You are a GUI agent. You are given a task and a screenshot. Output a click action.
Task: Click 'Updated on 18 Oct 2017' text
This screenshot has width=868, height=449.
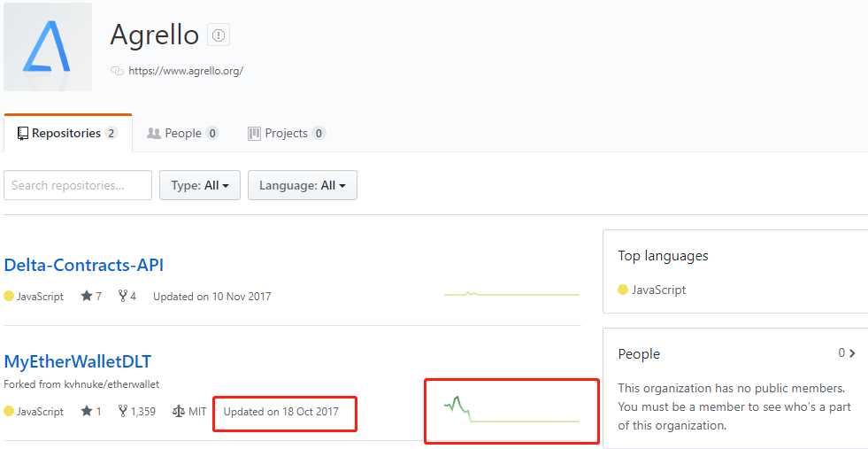(x=281, y=412)
